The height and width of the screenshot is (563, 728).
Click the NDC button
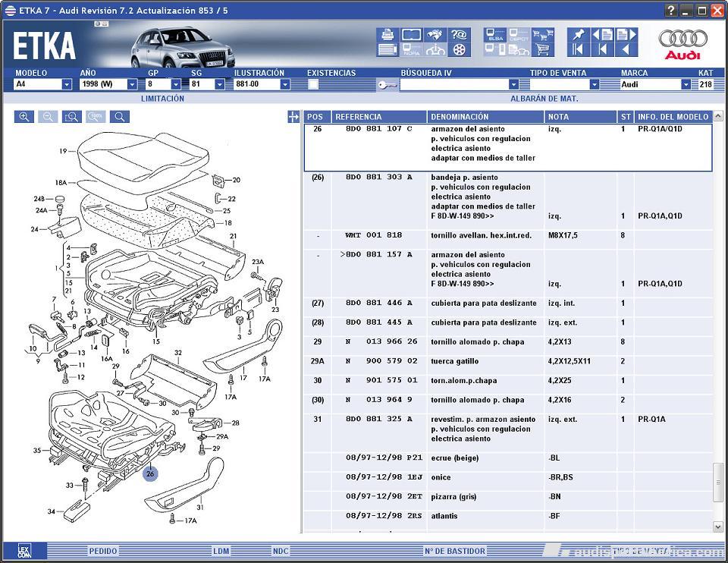(x=281, y=551)
